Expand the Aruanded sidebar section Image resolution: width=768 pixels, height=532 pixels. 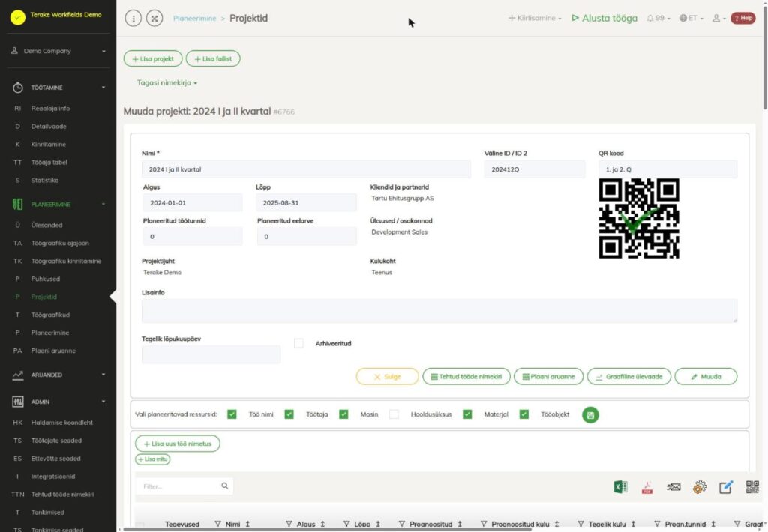pos(103,375)
